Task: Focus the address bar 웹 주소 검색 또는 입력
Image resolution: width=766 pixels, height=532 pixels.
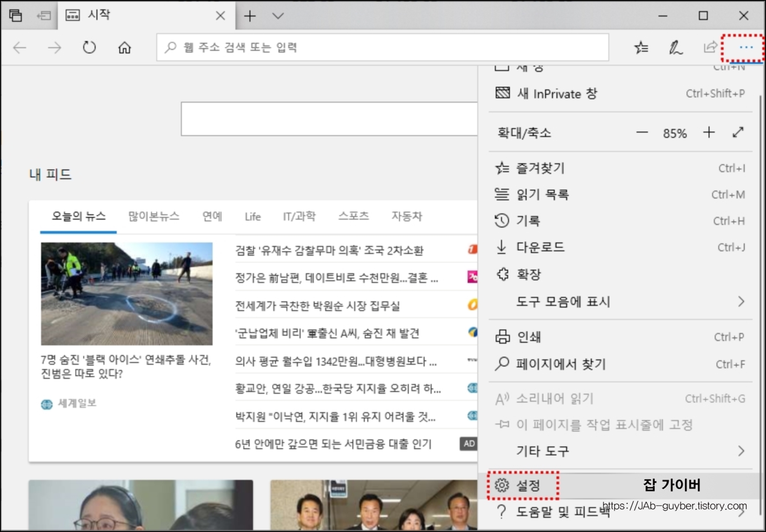Action: [383, 47]
